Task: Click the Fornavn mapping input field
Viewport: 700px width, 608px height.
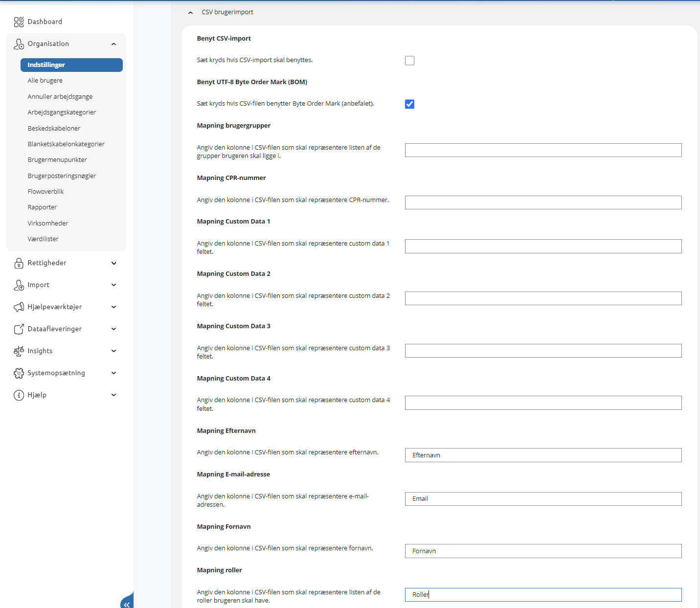Action: point(543,551)
